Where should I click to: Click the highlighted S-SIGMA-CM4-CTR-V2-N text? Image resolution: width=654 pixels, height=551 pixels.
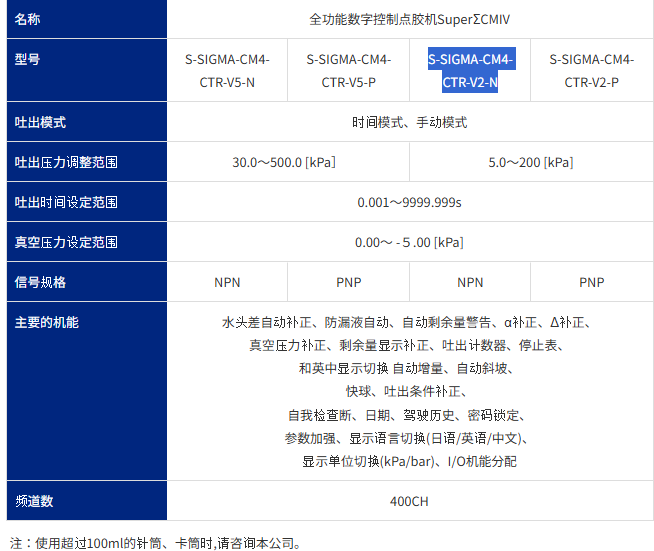[x=470, y=71]
